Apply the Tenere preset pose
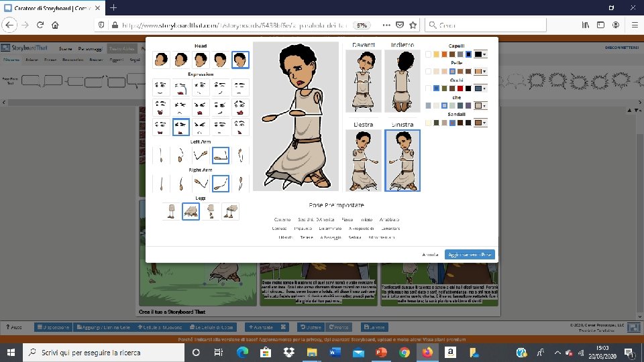The height and width of the screenshot is (362, 644). click(x=307, y=237)
